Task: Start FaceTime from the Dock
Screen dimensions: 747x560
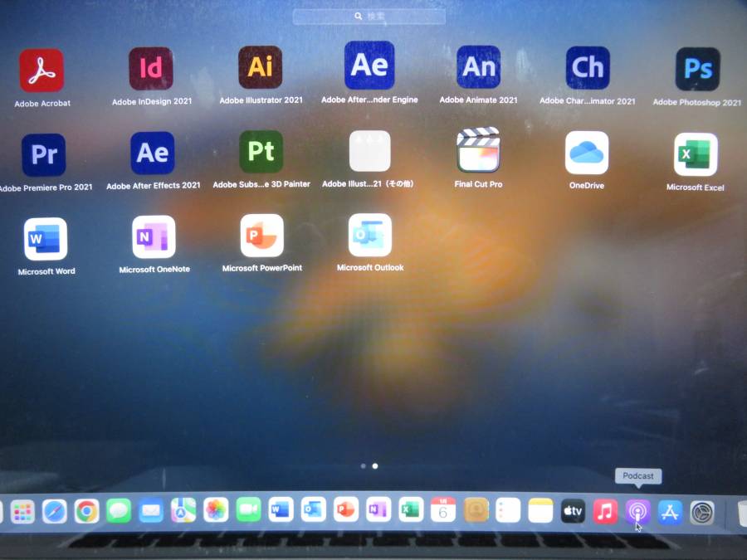Action: point(248,510)
